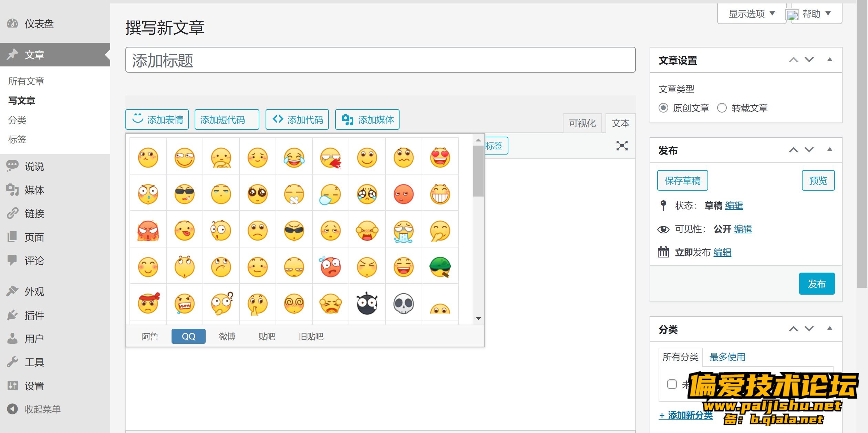
Task: Select the heart-eyes emoji
Action: (440, 158)
